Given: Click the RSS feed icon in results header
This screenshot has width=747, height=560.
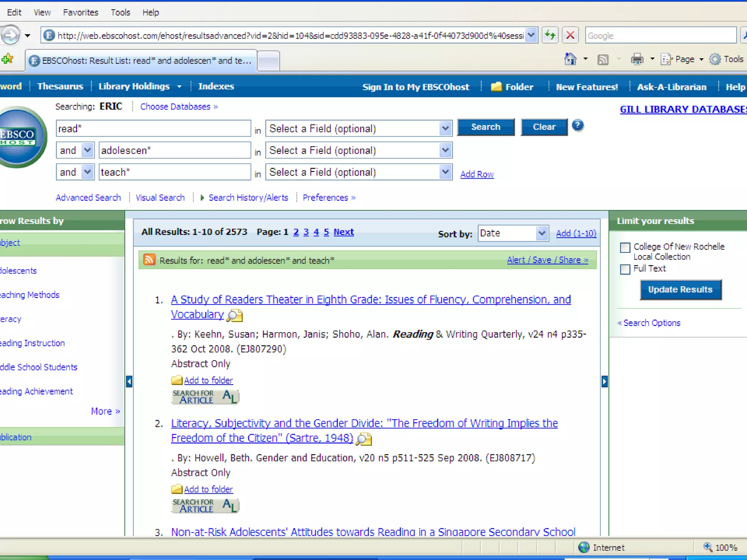Looking at the screenshot, I should coord(149,260).
